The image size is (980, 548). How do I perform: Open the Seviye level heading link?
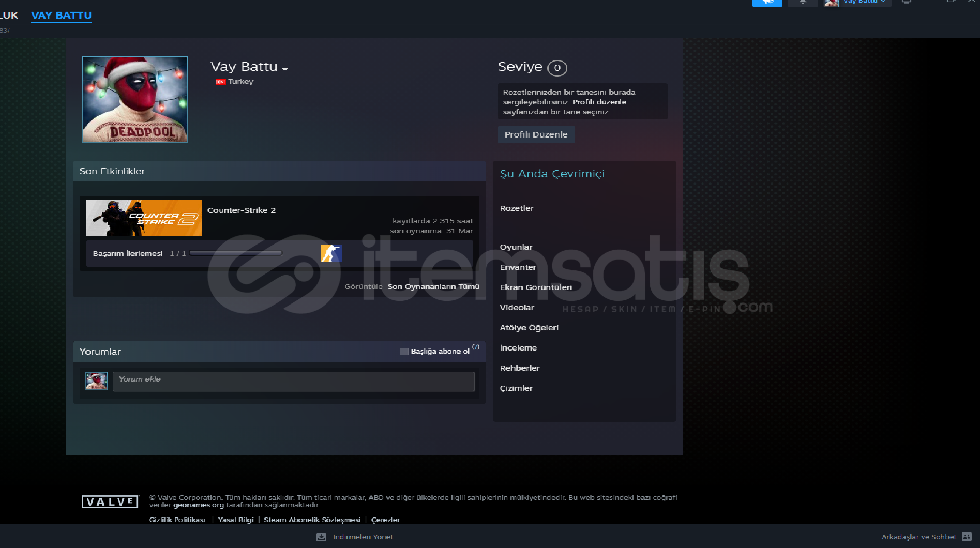520,67
